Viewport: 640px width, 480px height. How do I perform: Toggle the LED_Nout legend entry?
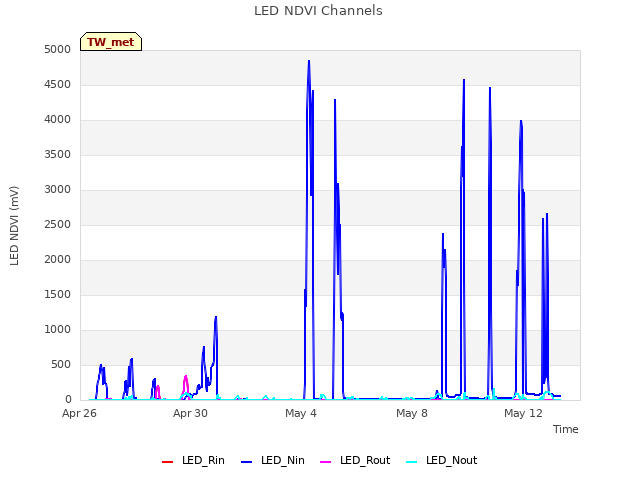click(442, 460)
